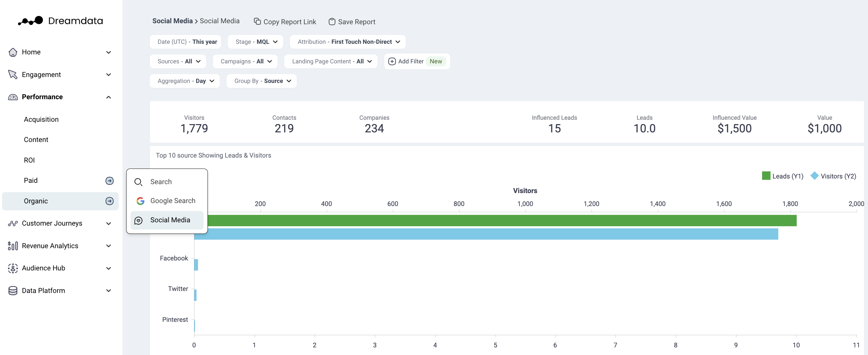Open the Stage MQL dropdown
The width and height of the screenshot is (868, 355).
click(x=255, y=42)
